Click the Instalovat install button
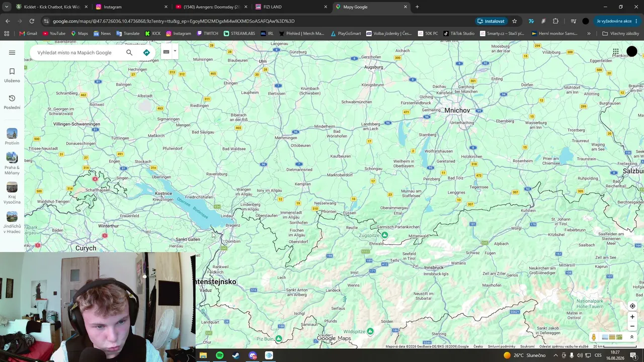The image size is (644, 362). click(x=491, y=21)
